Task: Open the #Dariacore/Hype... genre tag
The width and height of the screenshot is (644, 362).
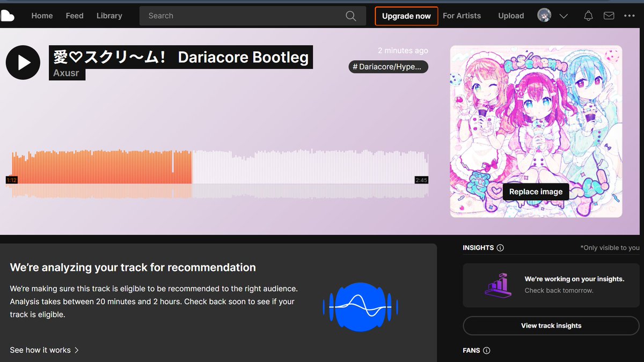Action: [x=389, y=67]
